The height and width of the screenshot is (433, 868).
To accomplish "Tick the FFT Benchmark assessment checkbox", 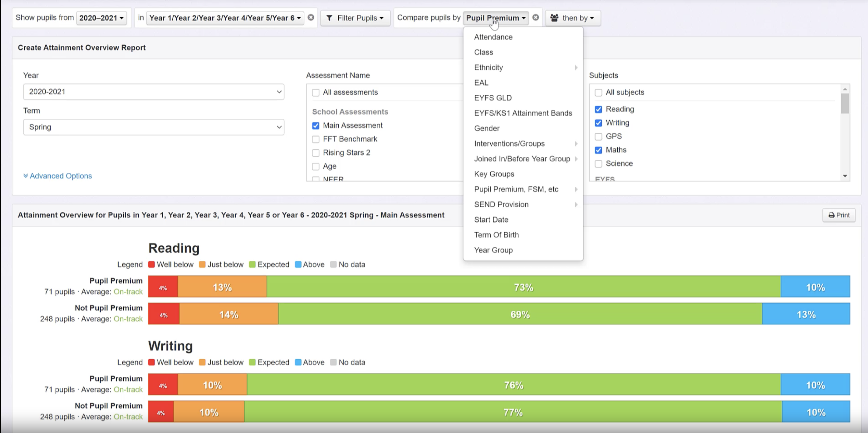I will coord(316,139).
